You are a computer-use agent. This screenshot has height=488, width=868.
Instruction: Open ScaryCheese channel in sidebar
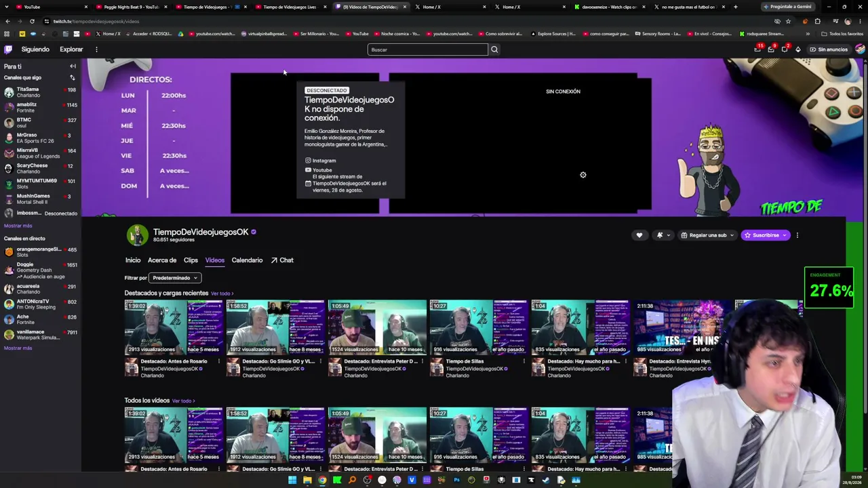coord(41,169)
